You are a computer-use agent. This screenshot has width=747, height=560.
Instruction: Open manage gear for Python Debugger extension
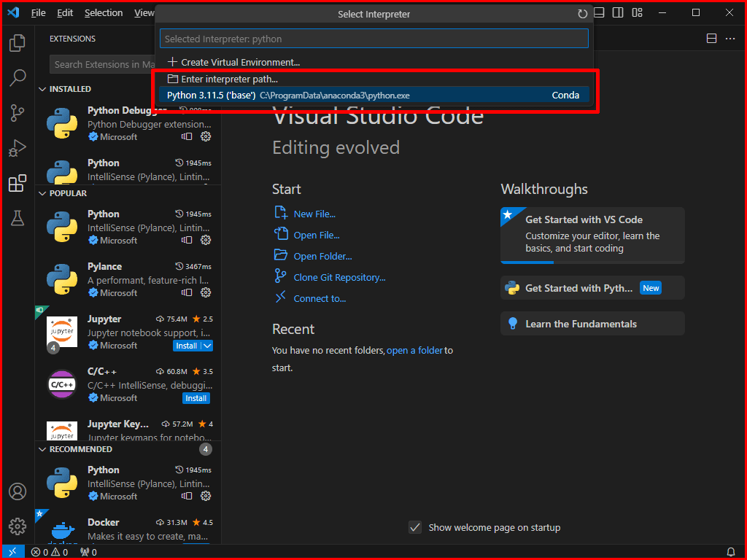206,136
